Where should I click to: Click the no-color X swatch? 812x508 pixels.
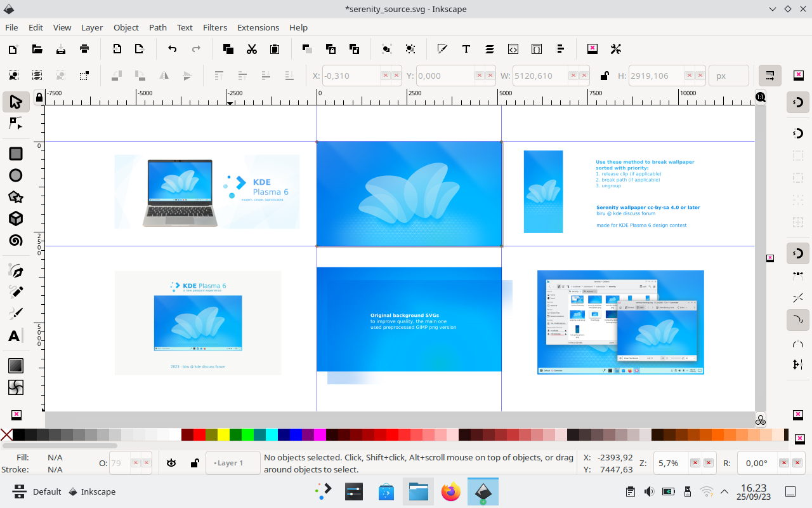(6, 435)
